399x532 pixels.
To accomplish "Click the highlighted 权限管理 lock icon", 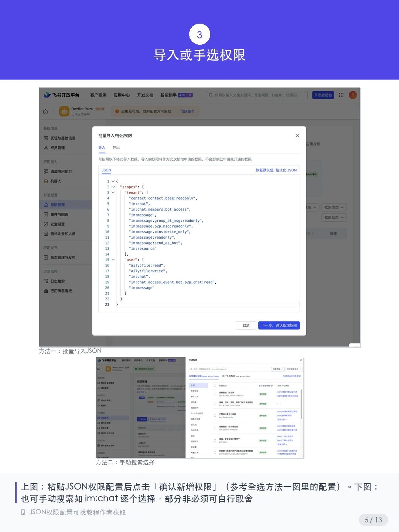I will 46,205.
